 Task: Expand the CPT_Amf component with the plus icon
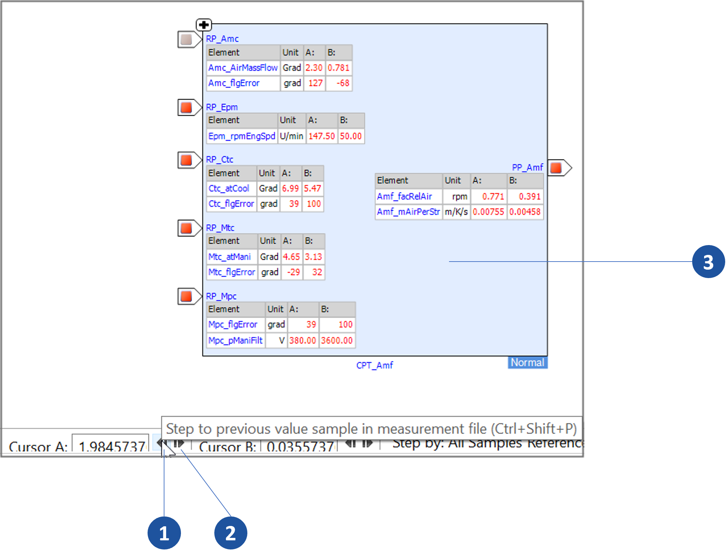pyautogui.click(x=204, y=25)
